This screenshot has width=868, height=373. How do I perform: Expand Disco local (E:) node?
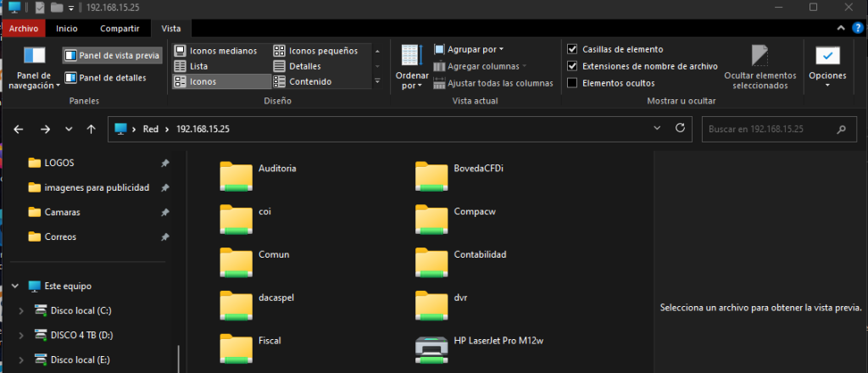[20, 359]
